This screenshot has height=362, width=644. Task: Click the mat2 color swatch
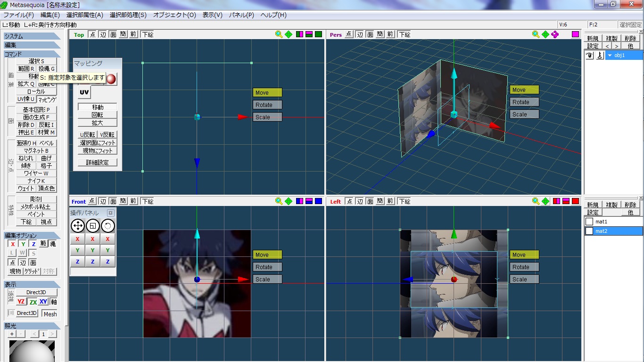[589, 231]
